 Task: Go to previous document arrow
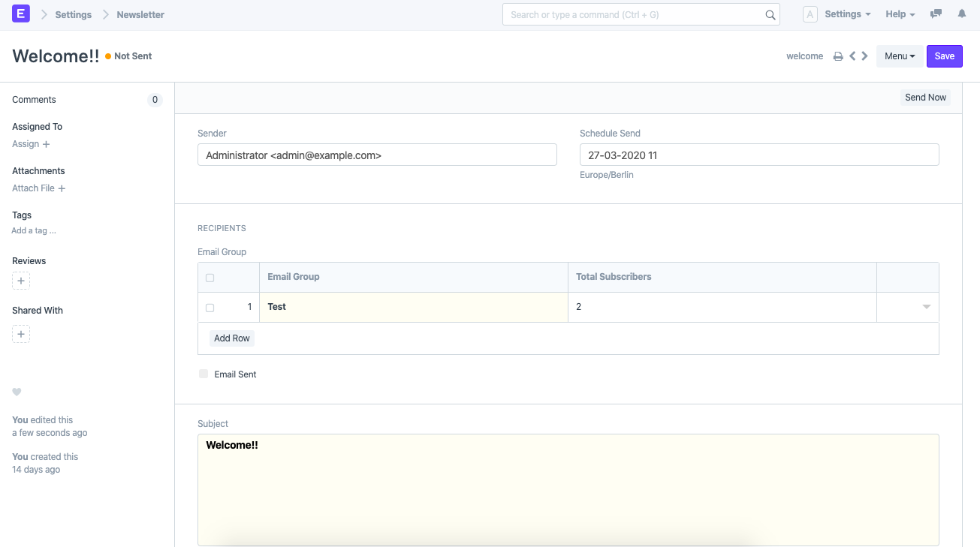pyautogui.click(x=852, y=56)
